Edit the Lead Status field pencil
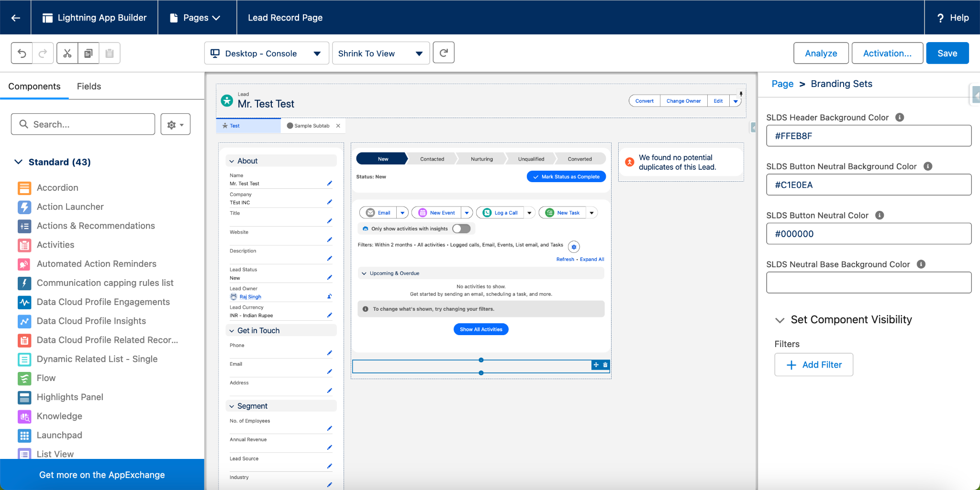Screen dimensions: 980x490 coord(329,278)
